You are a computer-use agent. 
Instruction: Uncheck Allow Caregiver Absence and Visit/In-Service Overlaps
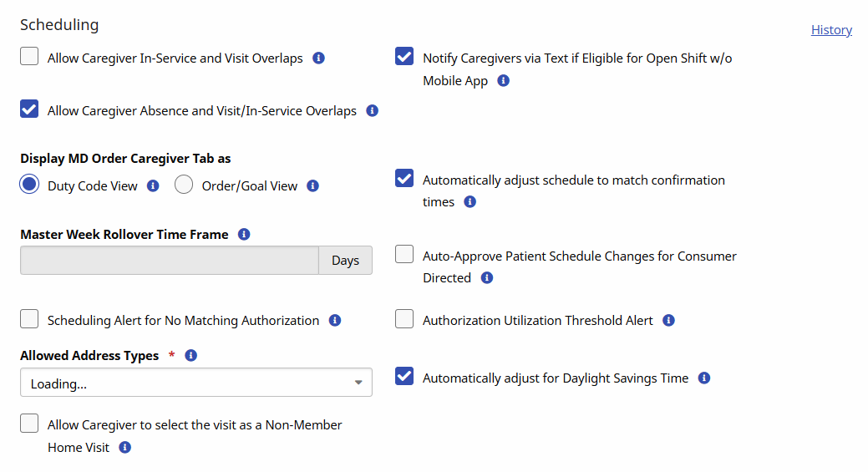point(29,109)
